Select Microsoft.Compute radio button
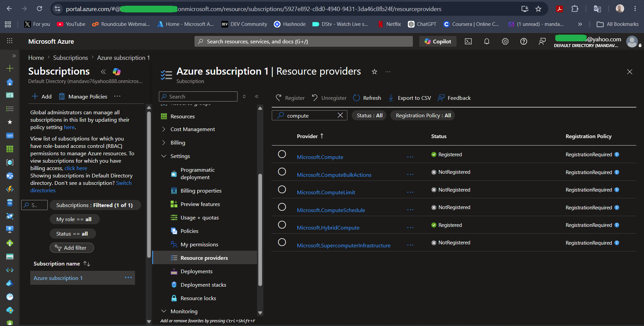Viewport: 644px width, 326px height. (x=282, y=154)
